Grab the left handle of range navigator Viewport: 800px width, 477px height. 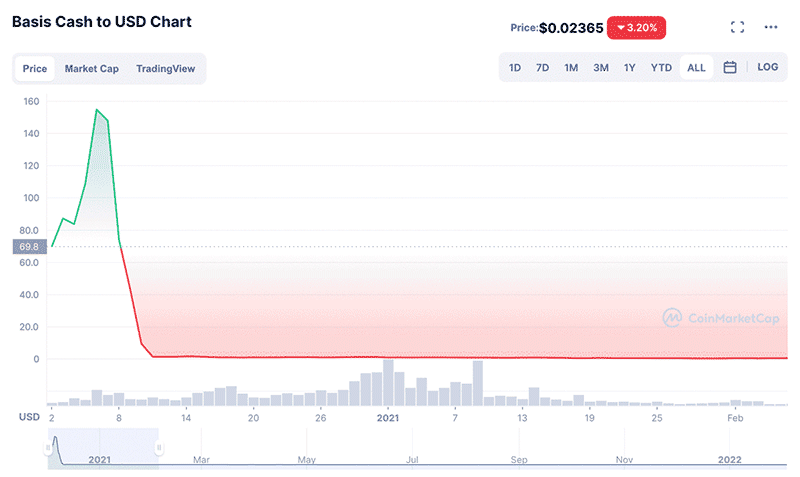pyautogui.click(x=48, y=447)
